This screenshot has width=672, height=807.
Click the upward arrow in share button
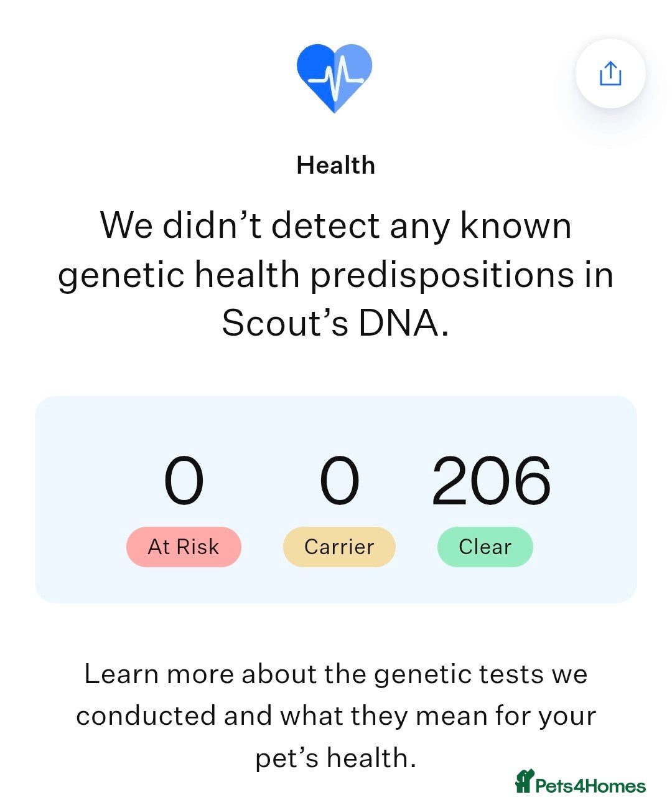(x=610, y=70)
